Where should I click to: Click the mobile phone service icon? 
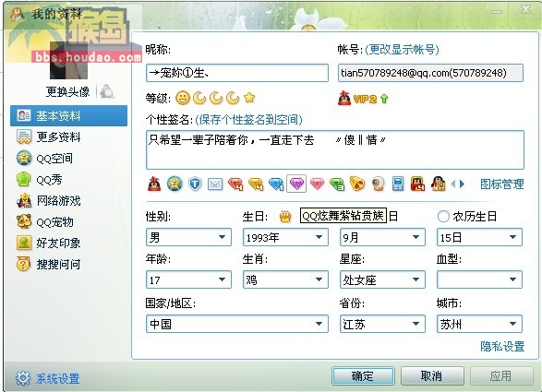(x=398, y=184)
